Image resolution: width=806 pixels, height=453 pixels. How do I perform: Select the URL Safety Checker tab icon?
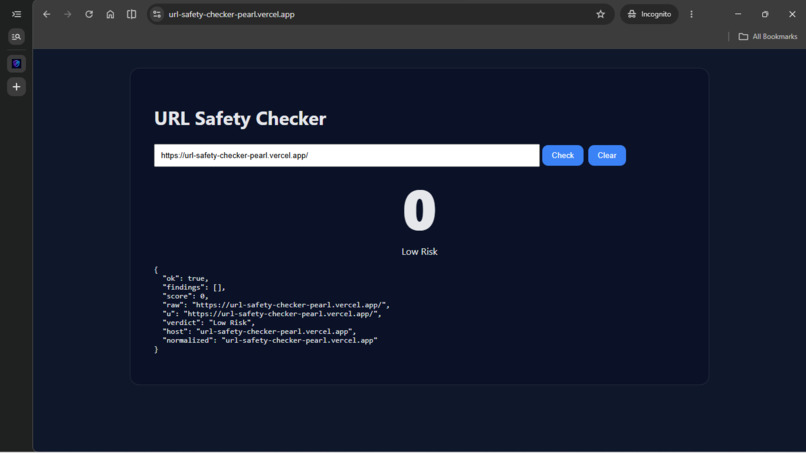16,64
